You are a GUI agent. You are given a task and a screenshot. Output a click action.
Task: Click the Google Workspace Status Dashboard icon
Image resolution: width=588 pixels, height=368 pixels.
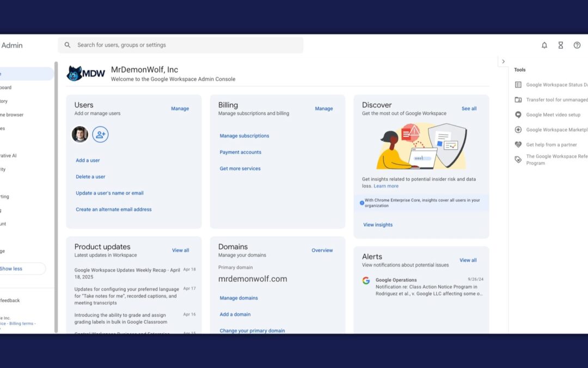tap(518, 85)
